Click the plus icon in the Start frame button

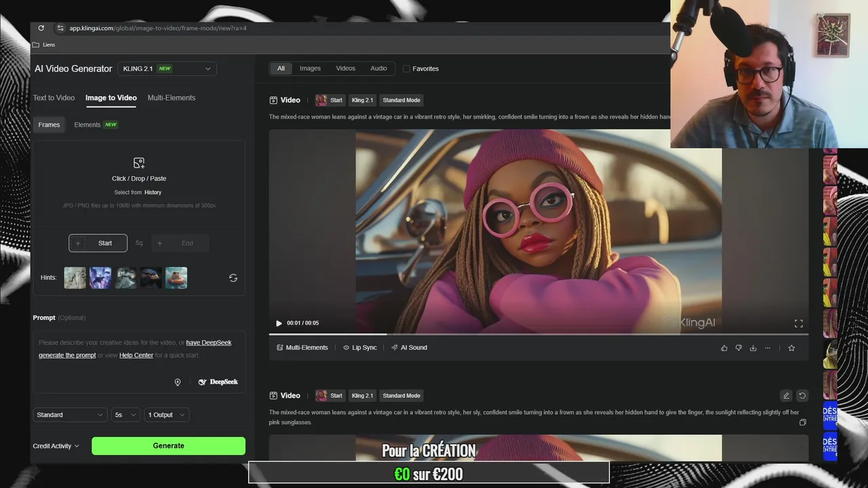(78, 243)
